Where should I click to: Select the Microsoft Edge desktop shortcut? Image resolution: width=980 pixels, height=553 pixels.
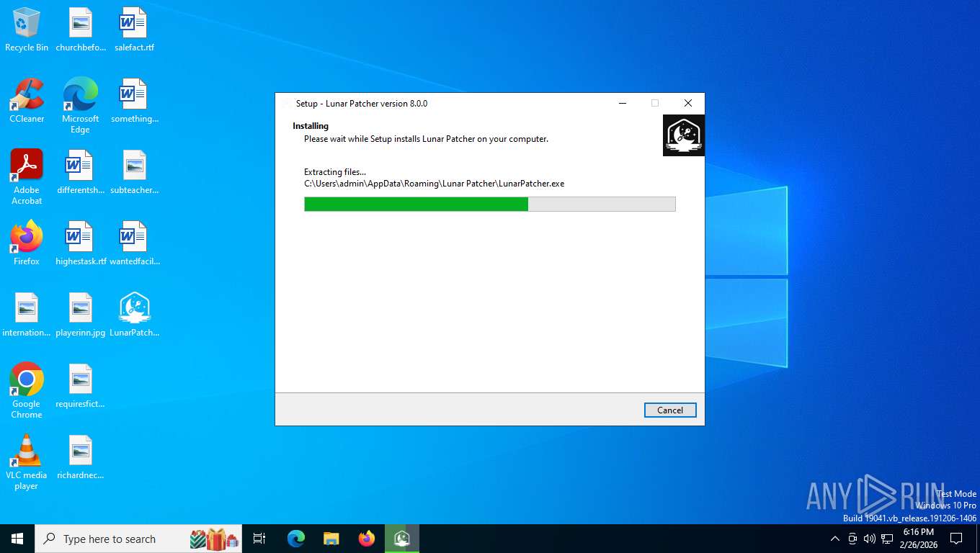tap(81, 106)
